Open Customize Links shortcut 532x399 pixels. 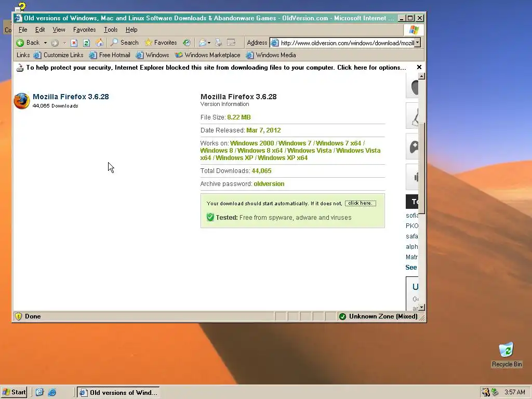pos(58,55)
